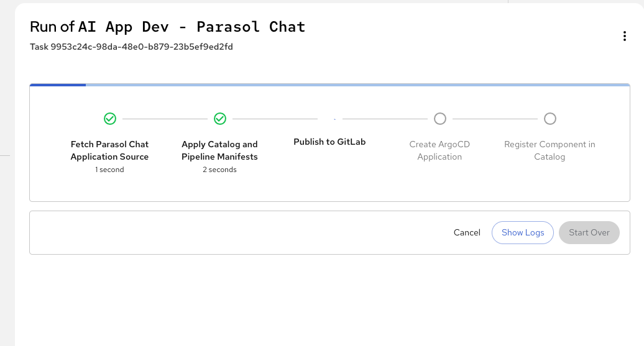Viewport: 644px width, 346px height.
Task: Click the '2 seconds' duration text
Action: tap(219, 170)
